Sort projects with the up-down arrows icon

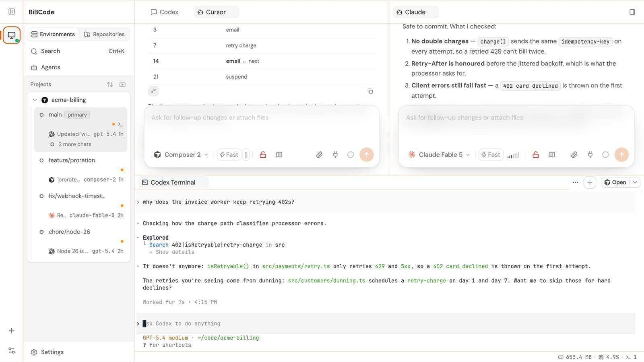click(110, 84)
